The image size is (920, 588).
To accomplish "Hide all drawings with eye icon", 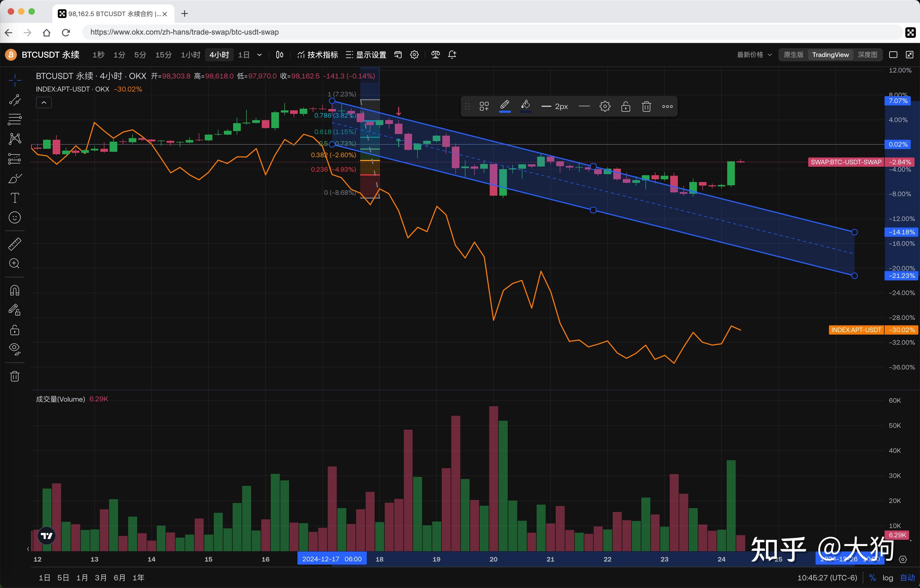I will click(x=14, y=349).
